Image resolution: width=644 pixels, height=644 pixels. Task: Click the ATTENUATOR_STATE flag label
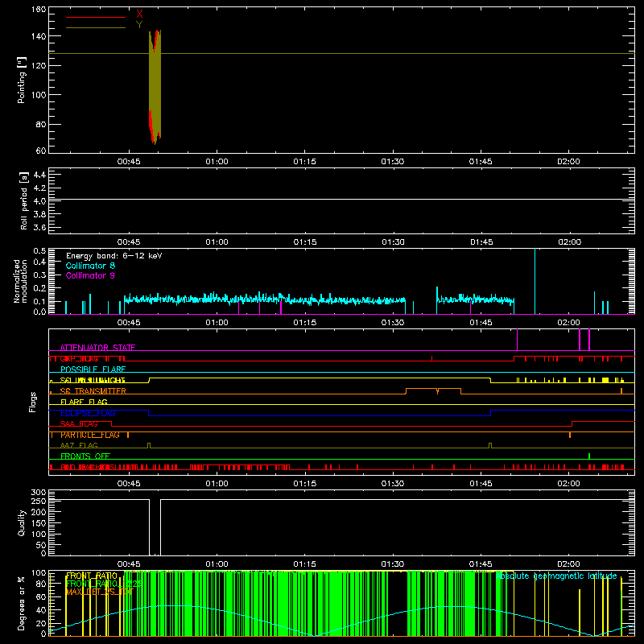[x=97, y=348]
